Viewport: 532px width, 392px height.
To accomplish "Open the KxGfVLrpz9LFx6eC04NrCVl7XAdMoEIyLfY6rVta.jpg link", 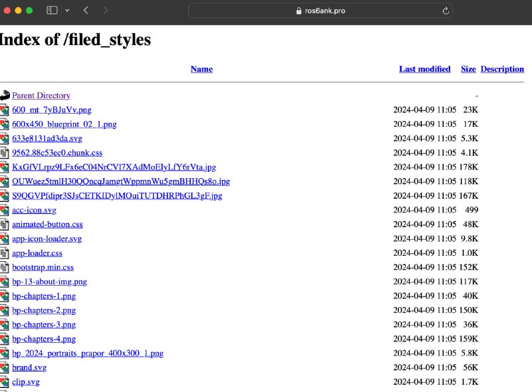I will pyautogui.click(x=114, y=167).
